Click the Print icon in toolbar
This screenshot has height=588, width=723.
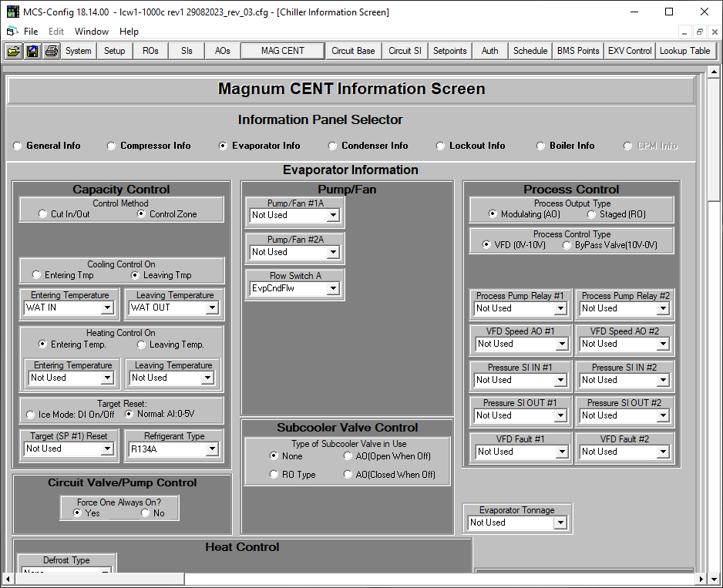(x=51, y=51)
